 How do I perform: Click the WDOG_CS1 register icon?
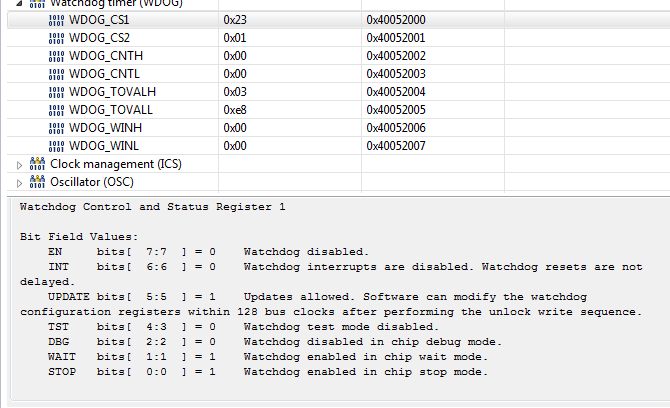click(56, 19)
